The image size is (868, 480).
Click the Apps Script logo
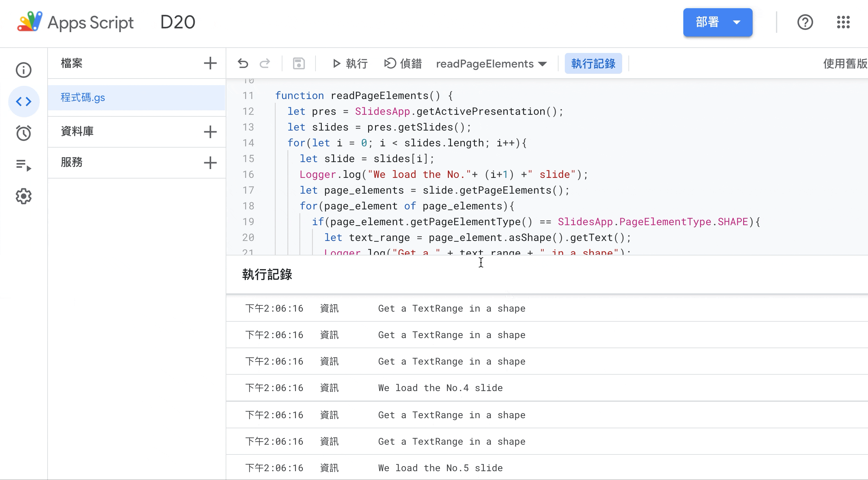point(30,21)
